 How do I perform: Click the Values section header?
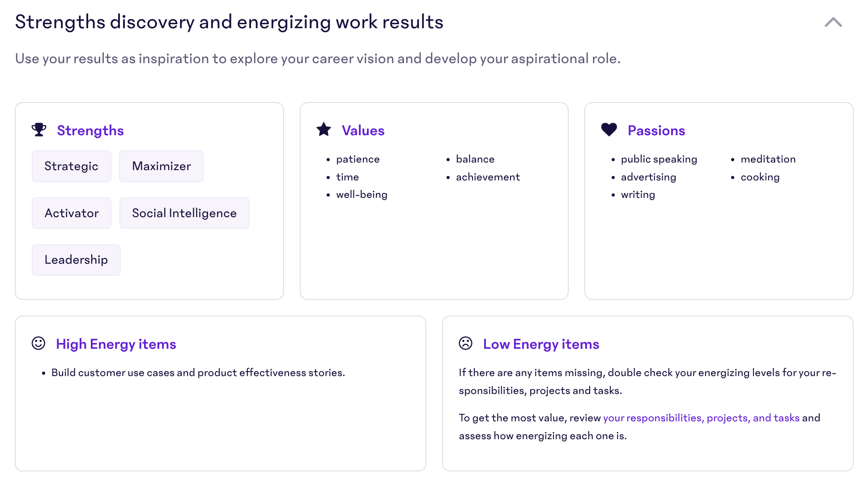pos(363,130)
